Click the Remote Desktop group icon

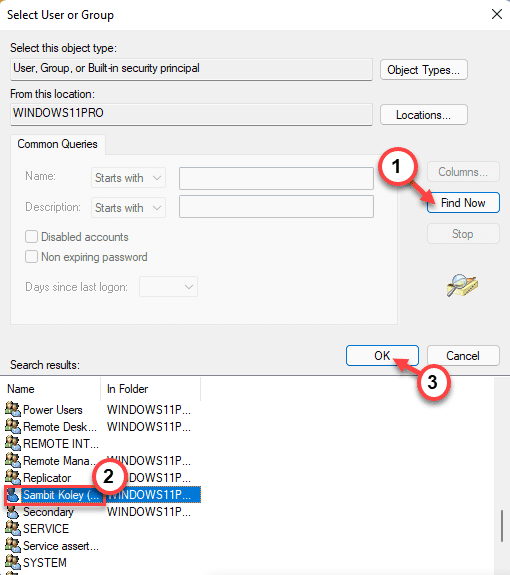point(13,426)
